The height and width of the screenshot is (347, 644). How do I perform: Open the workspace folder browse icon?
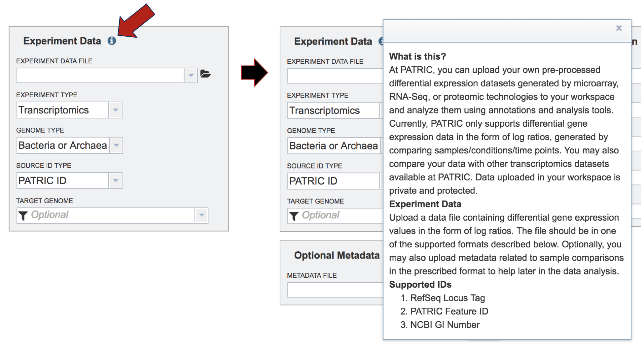tap(205, 74)
